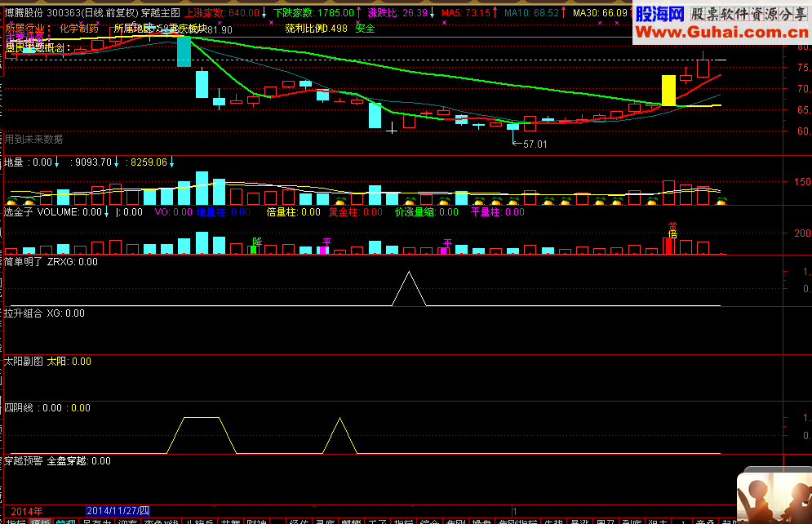Click the magenta 平量柱: 0.00 label
This screenshot has width=812, height=524.
[497, 211]
